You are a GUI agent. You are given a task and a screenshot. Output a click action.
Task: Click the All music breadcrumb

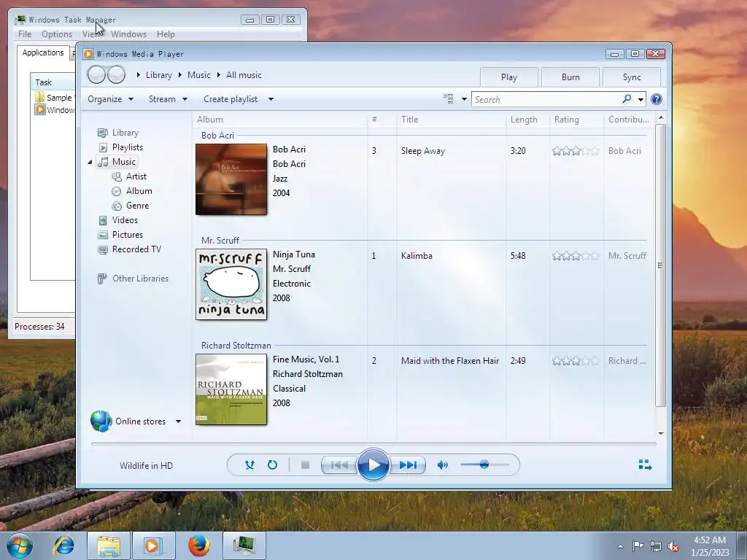[x=244, y=75]
